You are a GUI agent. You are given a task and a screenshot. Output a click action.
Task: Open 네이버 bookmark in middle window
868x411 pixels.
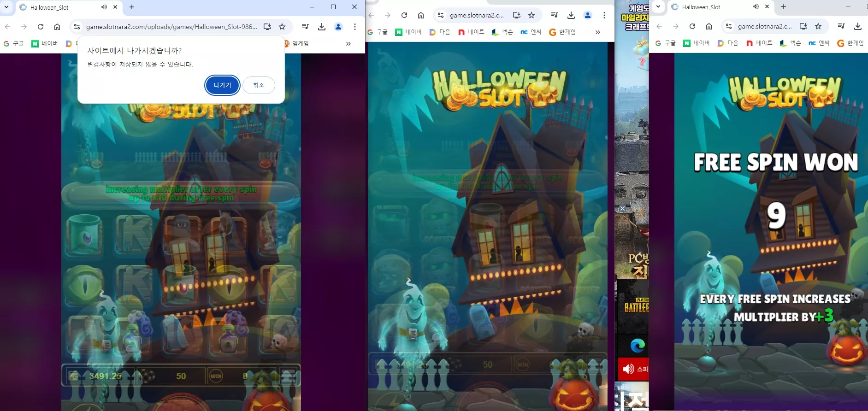(x=408, y=32)
